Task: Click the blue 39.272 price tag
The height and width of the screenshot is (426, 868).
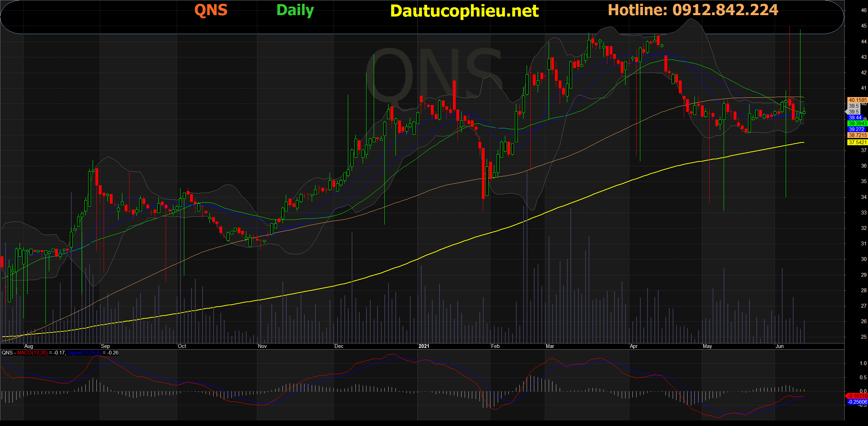Action: point(857,129)
